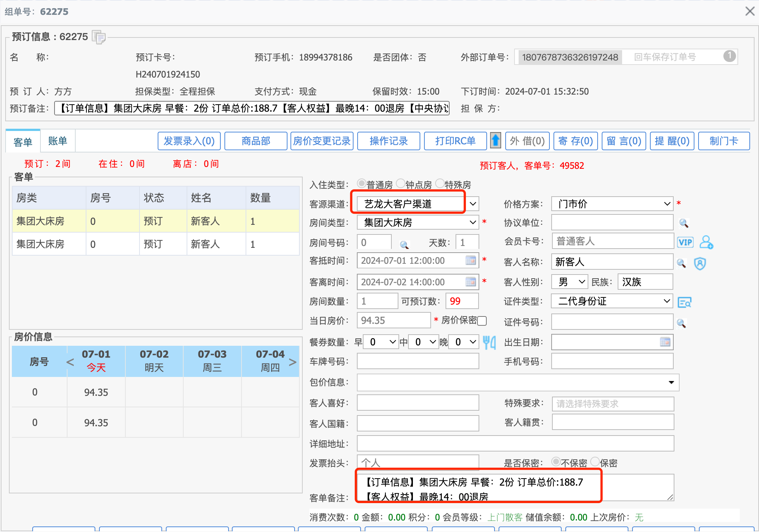
Task: Close the 组单号 dialog window
Action: pyautogui.click(x=750, y=12)
